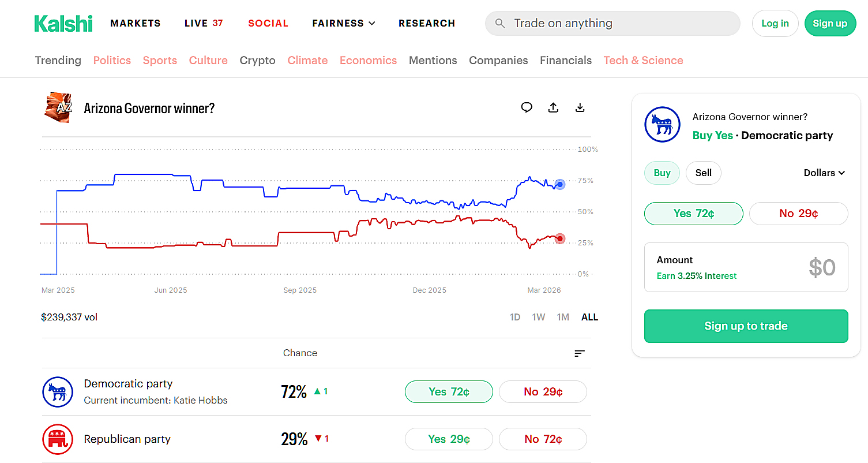Viewport: 868px width, 463px height.
Task: Switch to the Crypto category tab
Action: click(x=257, y=60)
